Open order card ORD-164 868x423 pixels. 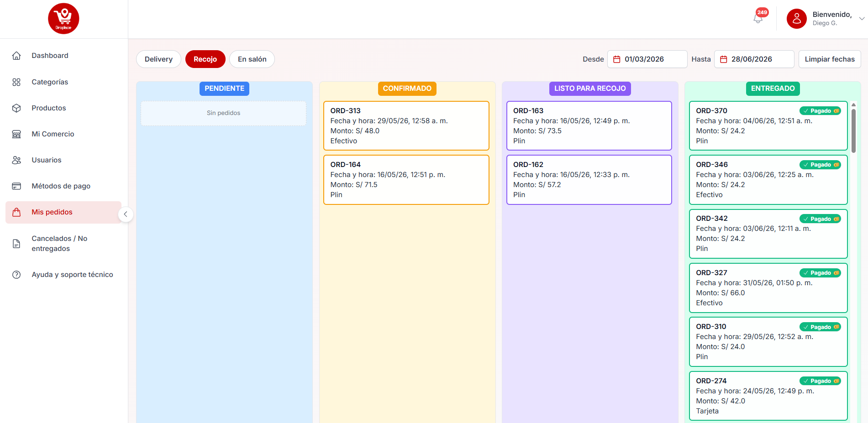point(406,180)
